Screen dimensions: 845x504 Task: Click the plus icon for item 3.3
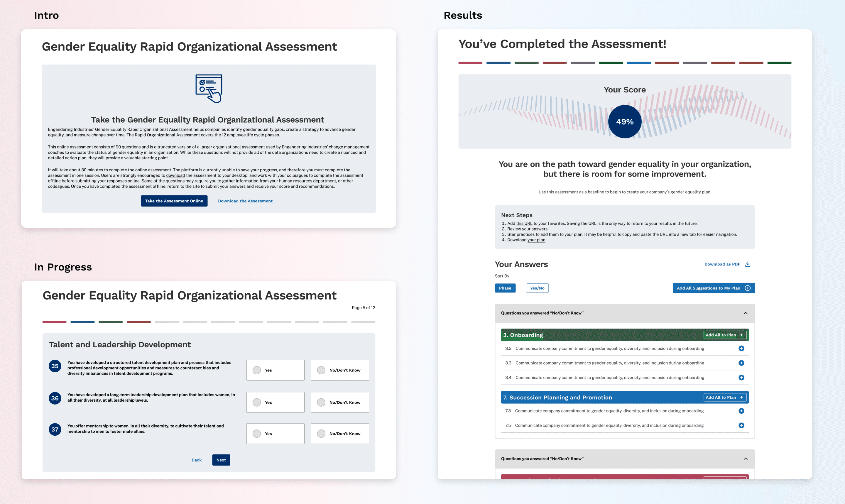pyautogui.click(x=741, y=363)
